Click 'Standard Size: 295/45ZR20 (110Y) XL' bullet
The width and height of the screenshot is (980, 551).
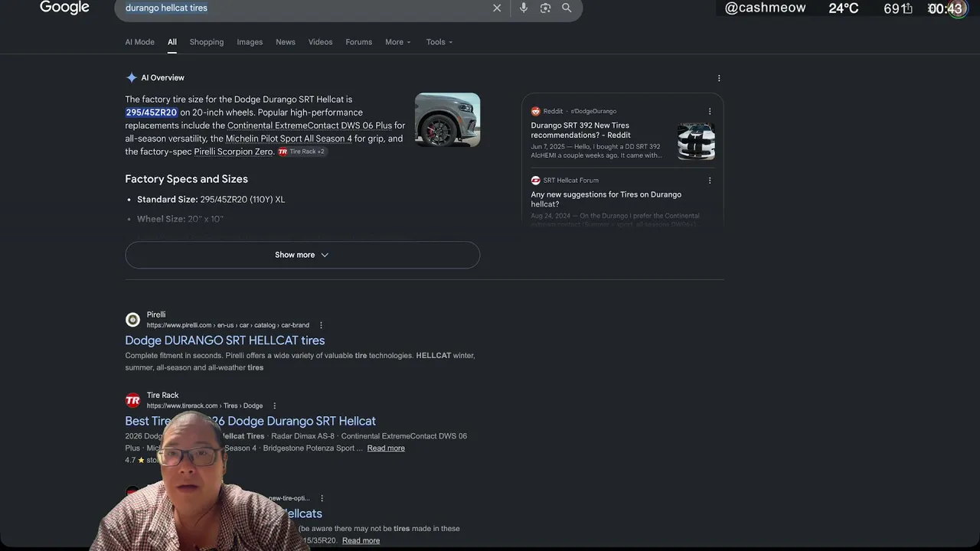click(211, 200)
